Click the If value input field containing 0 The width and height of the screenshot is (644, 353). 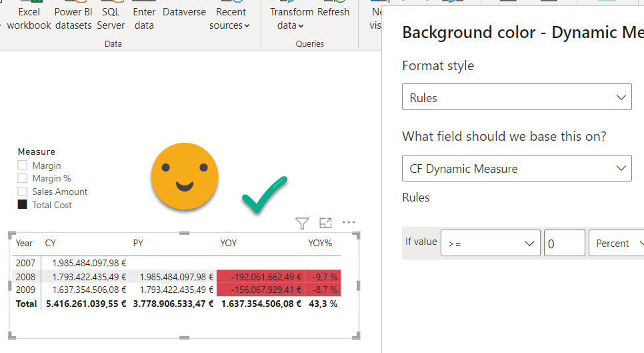point(564,244)
